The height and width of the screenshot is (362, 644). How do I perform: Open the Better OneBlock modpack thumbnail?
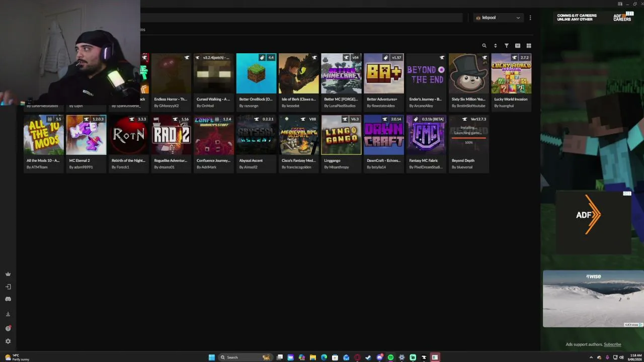(x=257, y=73)
